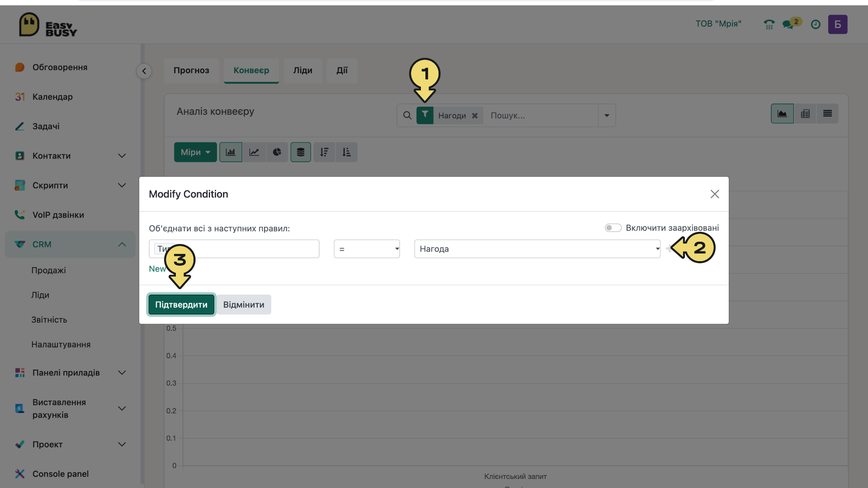The image size is (868, 488).
Task: Remove the Нагоди filter facet
Action: 475,116
